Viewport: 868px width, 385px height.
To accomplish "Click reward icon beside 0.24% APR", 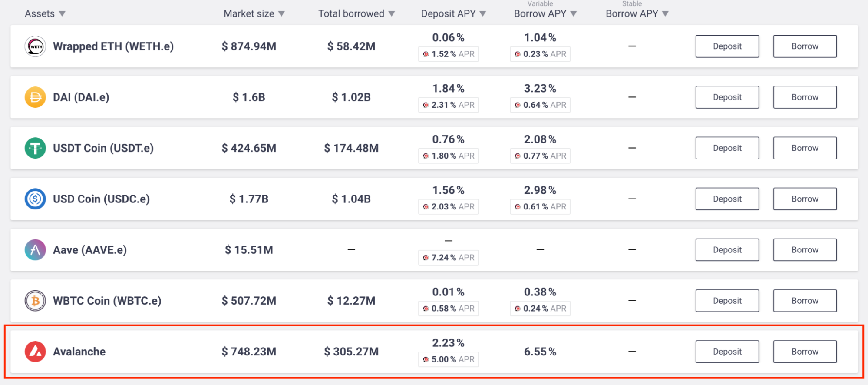I will 518,309.
